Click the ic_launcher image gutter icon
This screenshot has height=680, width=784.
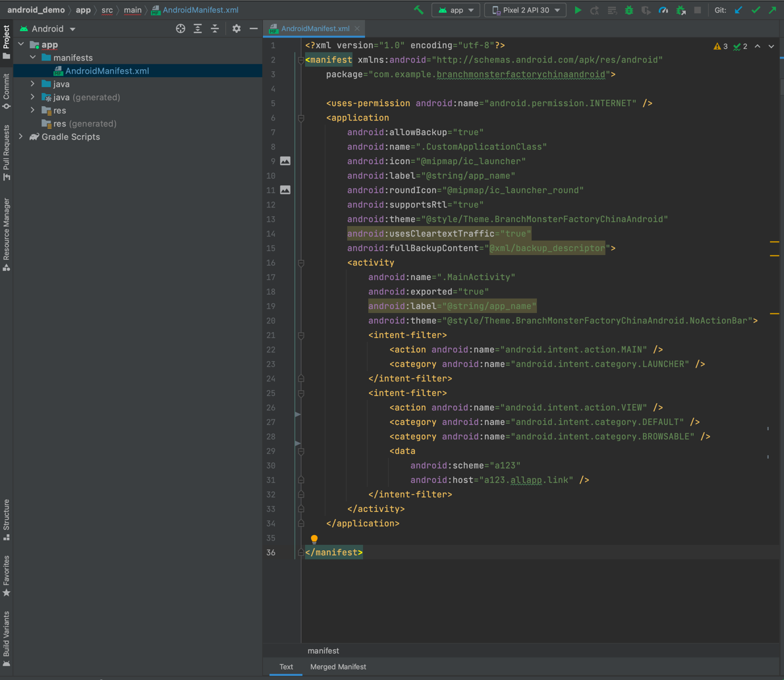285,161
